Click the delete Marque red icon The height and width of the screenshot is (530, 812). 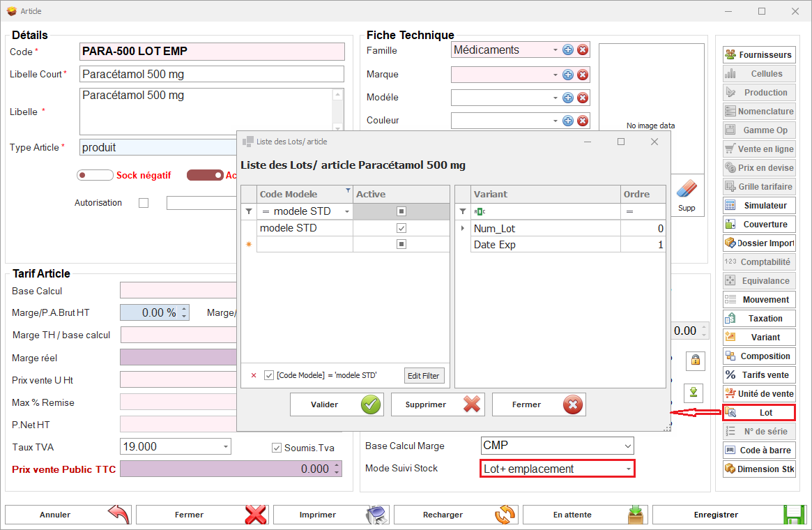click(x=583, y=75)
